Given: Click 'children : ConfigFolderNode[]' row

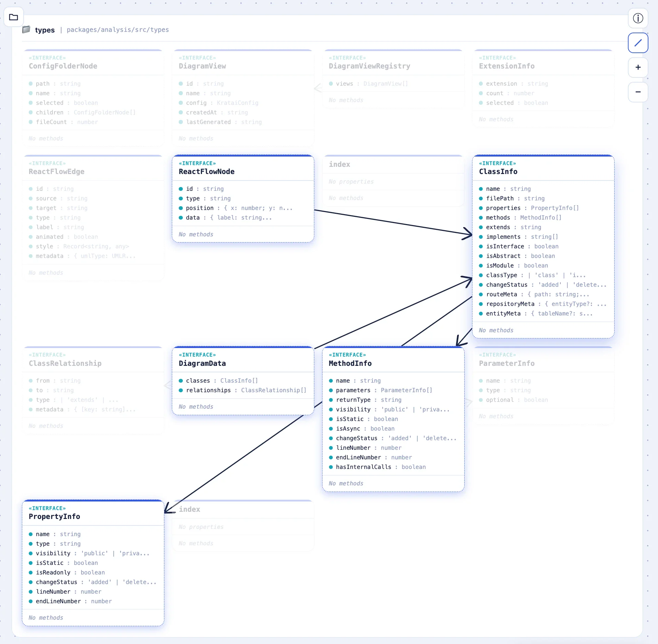Looking at the screenshot, I should [93, 112].
